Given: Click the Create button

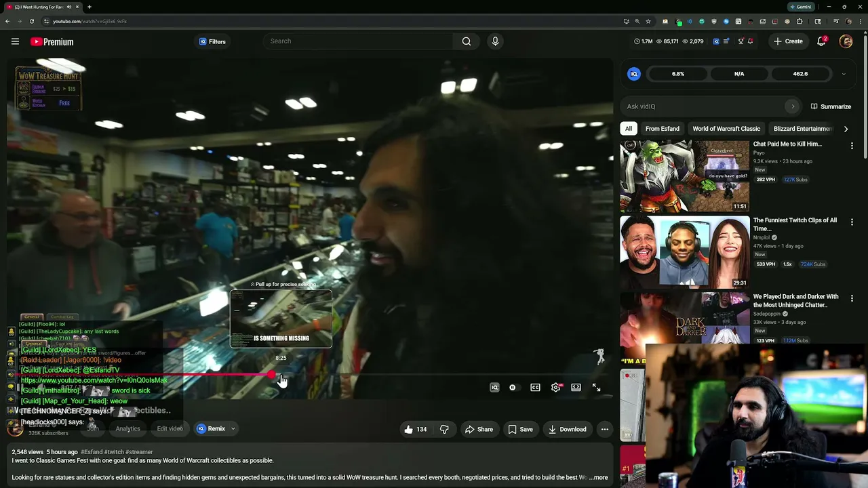Looking at the screenshot, I should pyautogui.click(x=788, y=41).
